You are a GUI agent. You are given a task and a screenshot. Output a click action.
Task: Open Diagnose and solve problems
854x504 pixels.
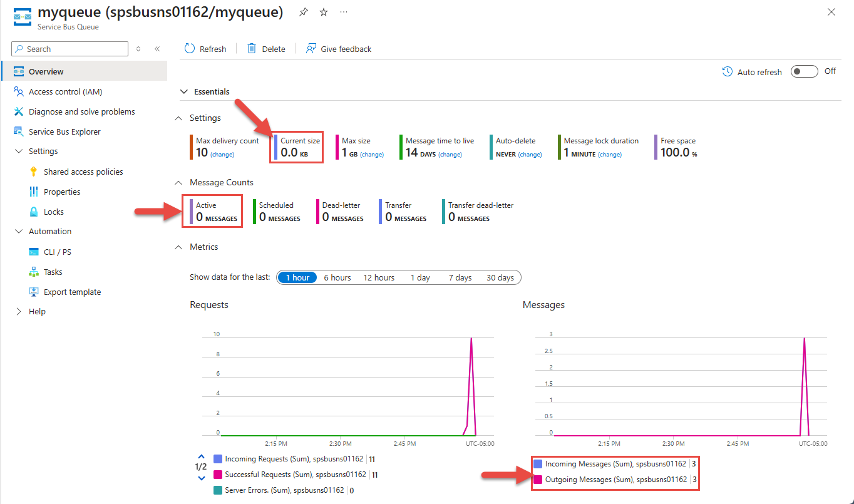pos(81,111)
